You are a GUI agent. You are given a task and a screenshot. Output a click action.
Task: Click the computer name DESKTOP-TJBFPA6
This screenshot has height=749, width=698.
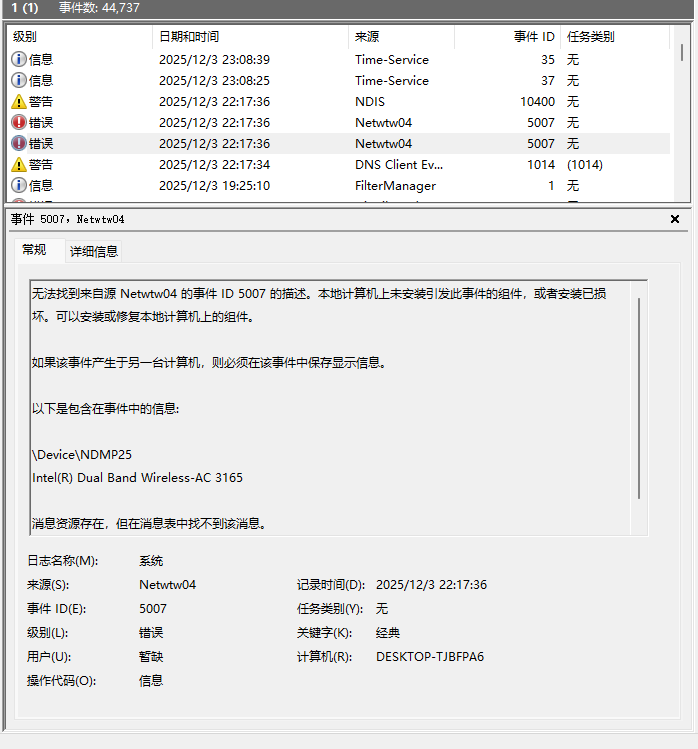(x=430, y=657)
